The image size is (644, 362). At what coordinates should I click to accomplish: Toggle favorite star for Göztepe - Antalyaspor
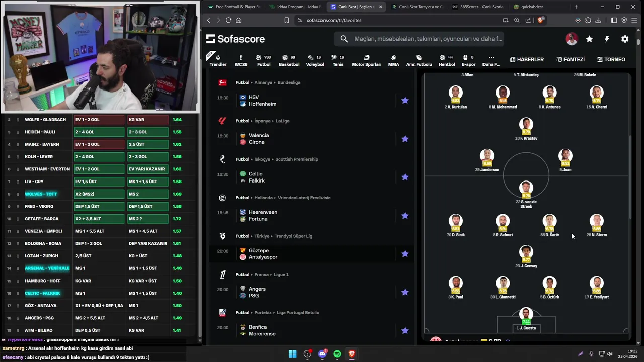tap(405, 254)
